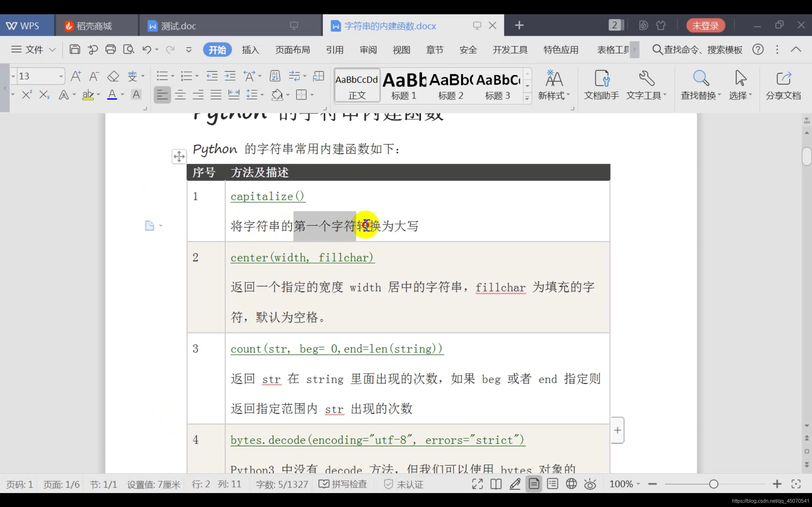Click the table move handle icon
This screenshot has height=507, width=812.
tap(179, 156)
